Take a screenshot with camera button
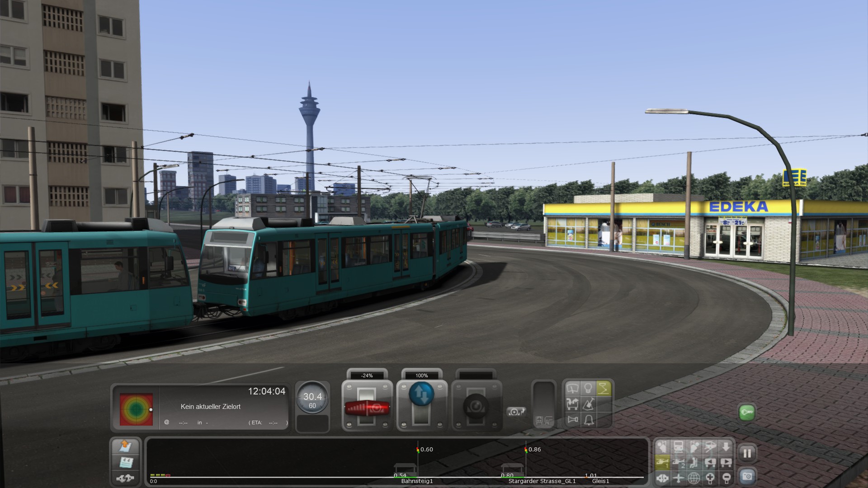868x488 pixels. 747,476
